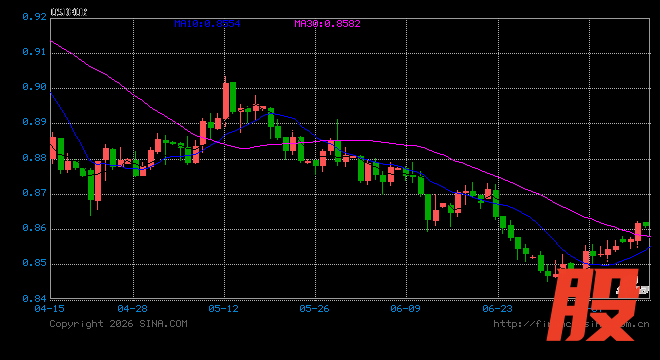Select the 0.89 price axis label
Viewport: 660px width, 360px height.
coord(34,122)
